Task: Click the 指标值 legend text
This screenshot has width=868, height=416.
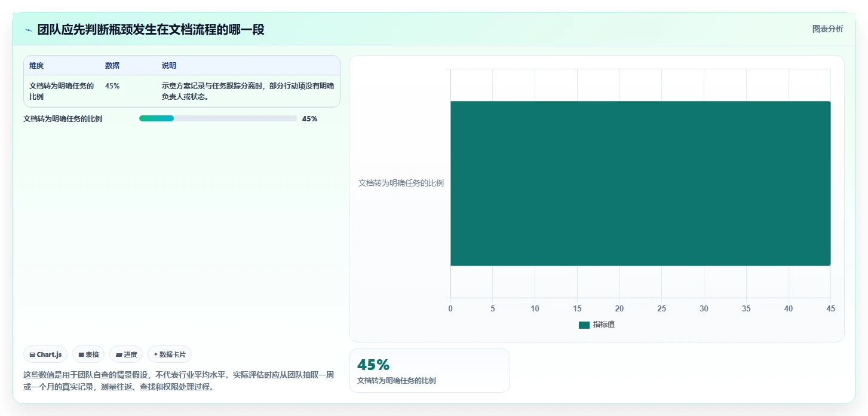Action: tap(604, 325)
